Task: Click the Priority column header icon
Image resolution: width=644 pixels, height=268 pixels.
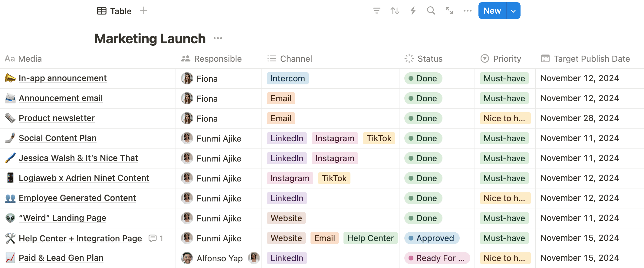Action: 485,58
